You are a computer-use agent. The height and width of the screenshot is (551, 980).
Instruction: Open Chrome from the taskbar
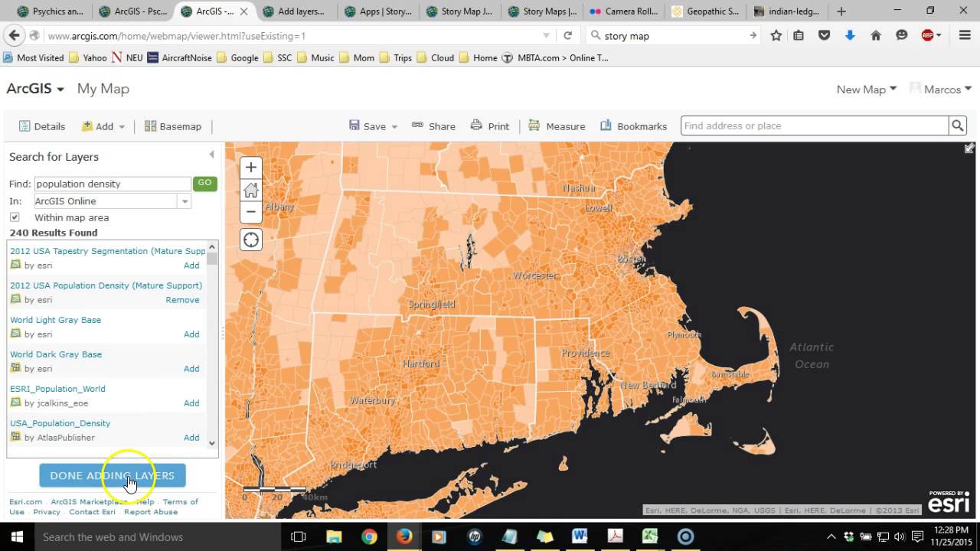(x=369, y=536)
